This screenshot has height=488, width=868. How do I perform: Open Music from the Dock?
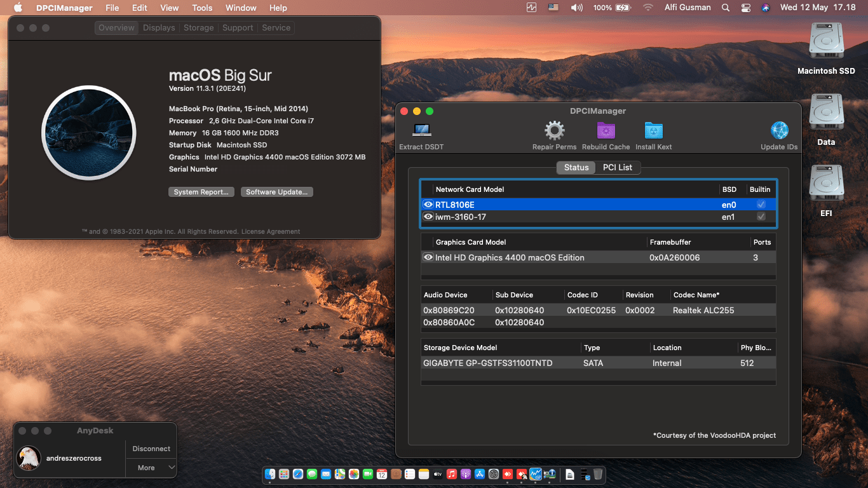pos(452,474)
